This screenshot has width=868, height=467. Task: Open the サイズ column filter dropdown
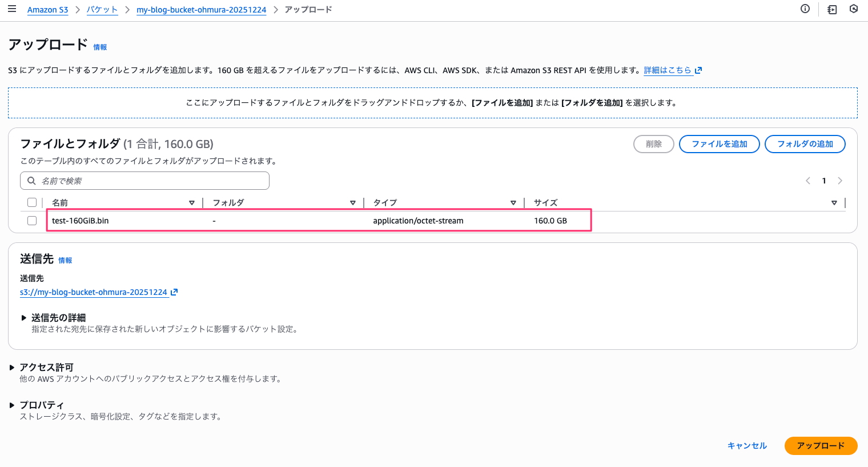834,202
